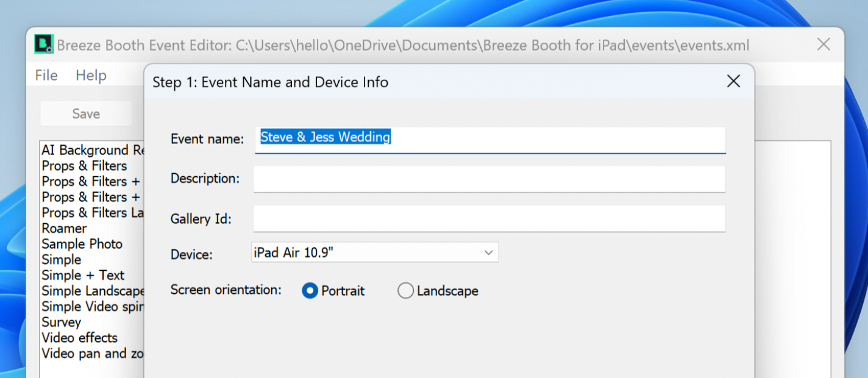Image resolution: width=868 pixels, height=378 pixels.
Task: Choose the Simple Landscape event
Action: (93, 291)
